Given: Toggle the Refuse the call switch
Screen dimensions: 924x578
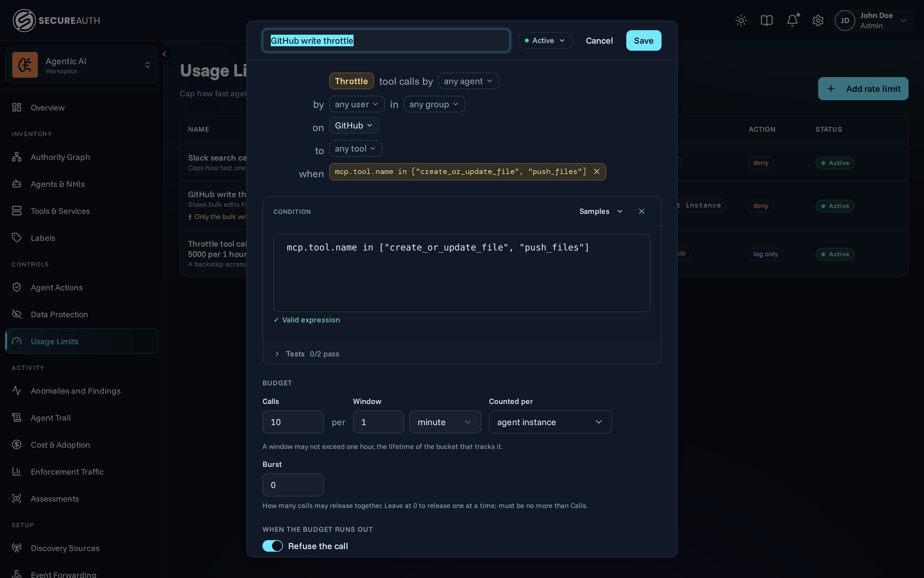Looking at the screenshot, I should pyautogui.click(x=273, y=546).
